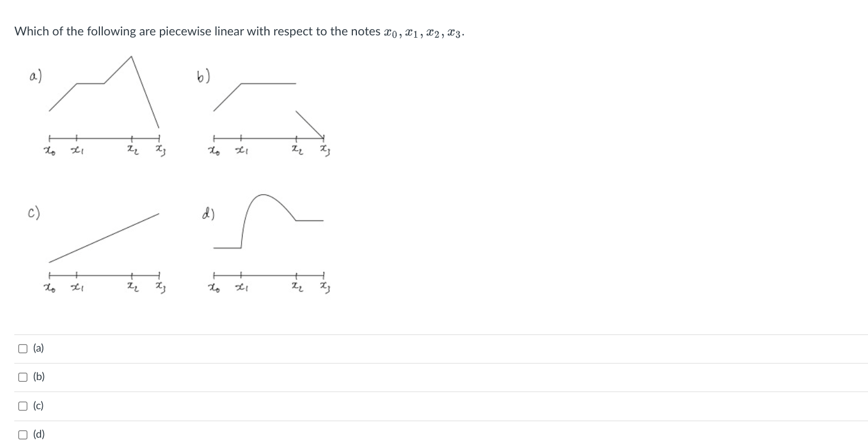Click the (d) option label text
The width and height of the screenshot is (868, 448).
click(x=39, y=434)
